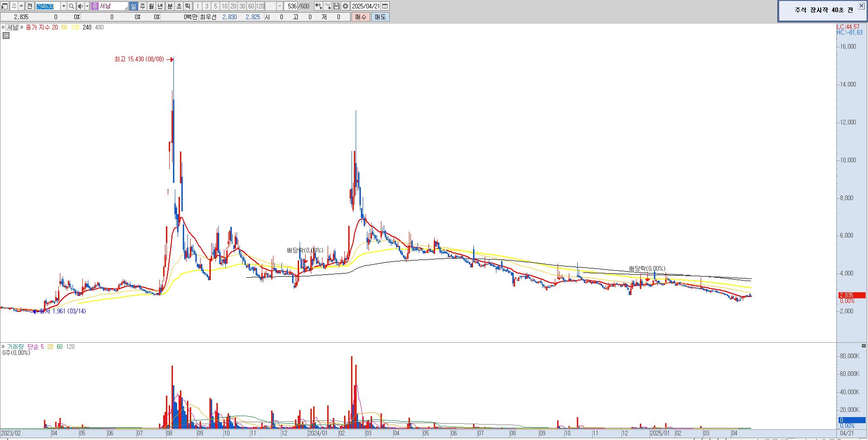
Task: Click the speaker sound icon
Action: point(80,6)
